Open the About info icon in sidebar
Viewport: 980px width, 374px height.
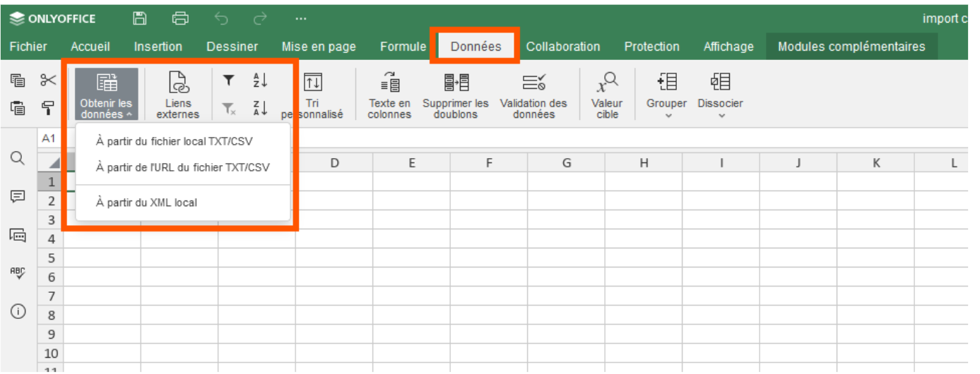pos(18,311)
